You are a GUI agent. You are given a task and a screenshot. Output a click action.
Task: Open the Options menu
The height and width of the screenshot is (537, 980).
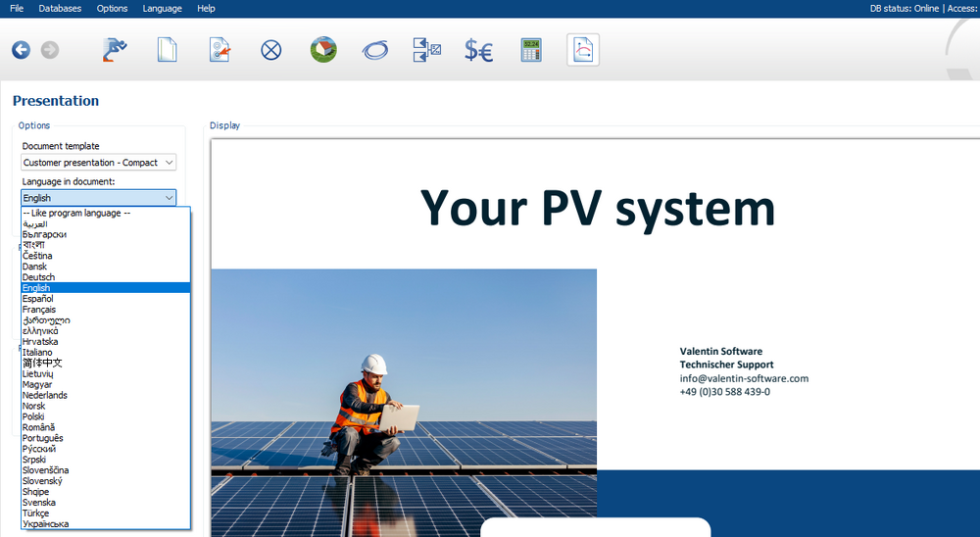tap(112, 8)
